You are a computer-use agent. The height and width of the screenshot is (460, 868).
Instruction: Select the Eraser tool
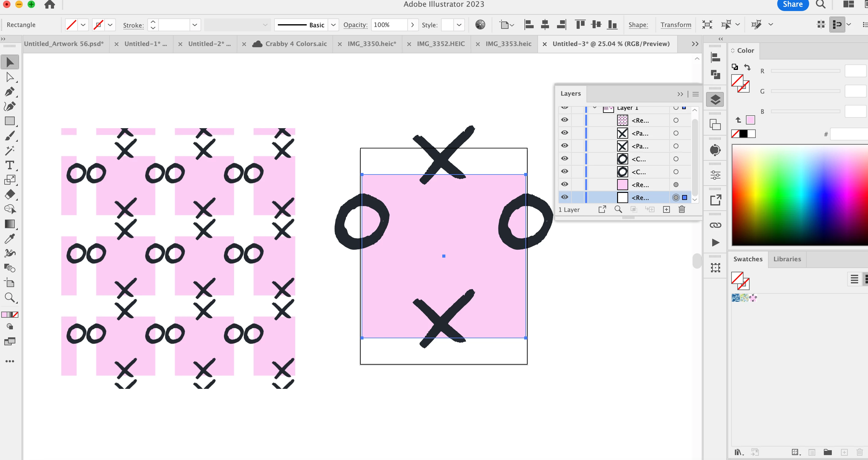tap(10, 194)
